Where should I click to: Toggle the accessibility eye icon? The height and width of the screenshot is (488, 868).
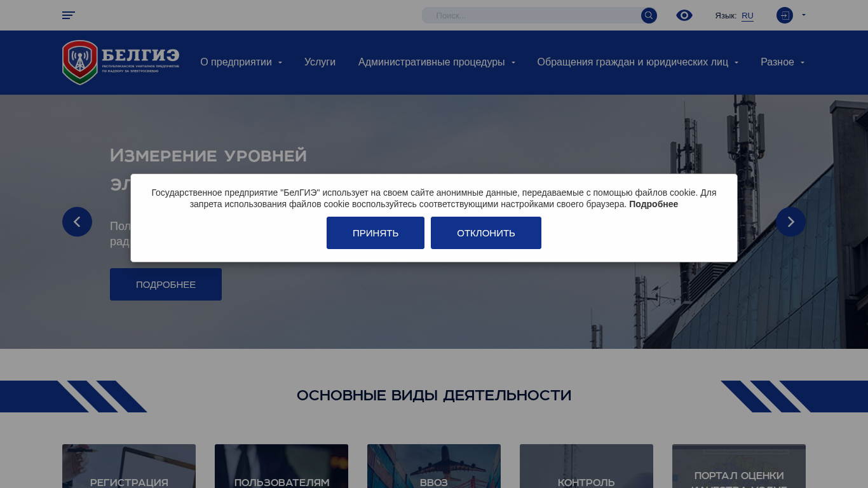[x=684, y=15]
